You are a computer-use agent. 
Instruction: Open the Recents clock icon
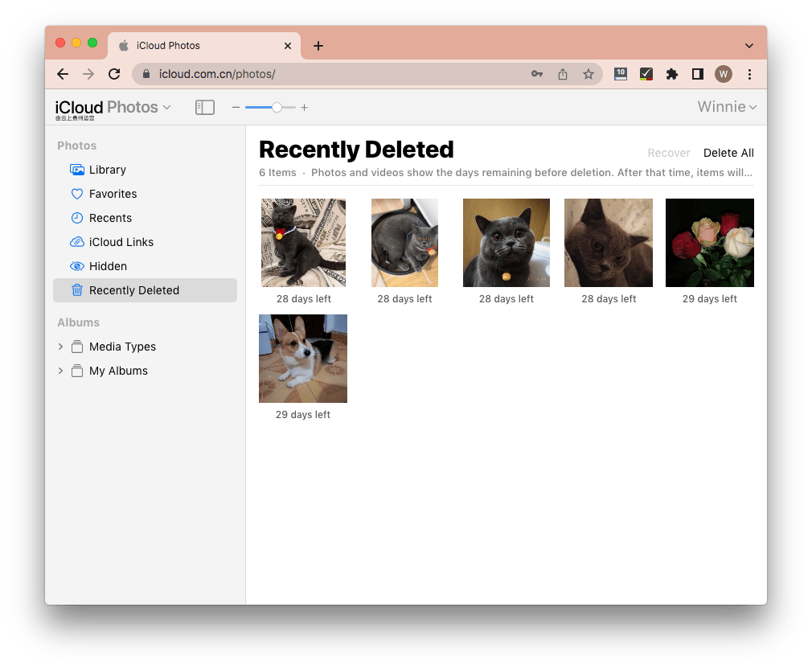(76, 218)
